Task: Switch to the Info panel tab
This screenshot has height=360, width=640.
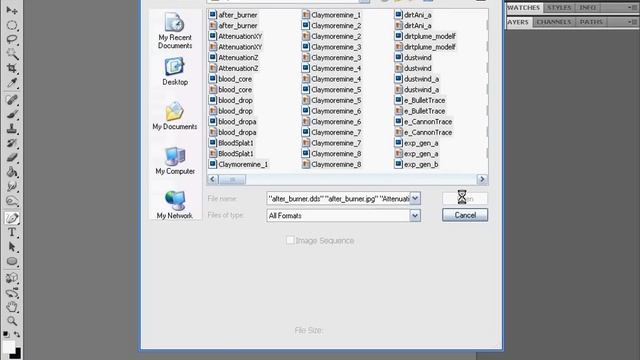Action: (x=587, y=8)
